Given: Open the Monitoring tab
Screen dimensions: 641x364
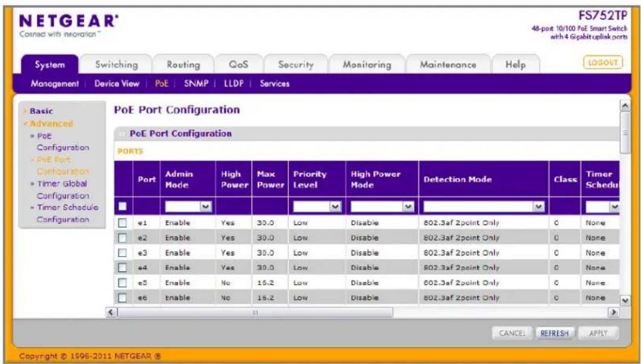Looking at the screenshot, I should (366, 64).
